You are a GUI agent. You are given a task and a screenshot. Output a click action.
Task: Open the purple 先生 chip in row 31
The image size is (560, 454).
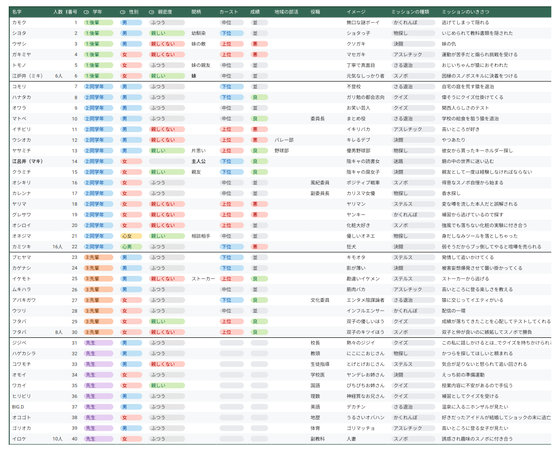coord(98,343)
